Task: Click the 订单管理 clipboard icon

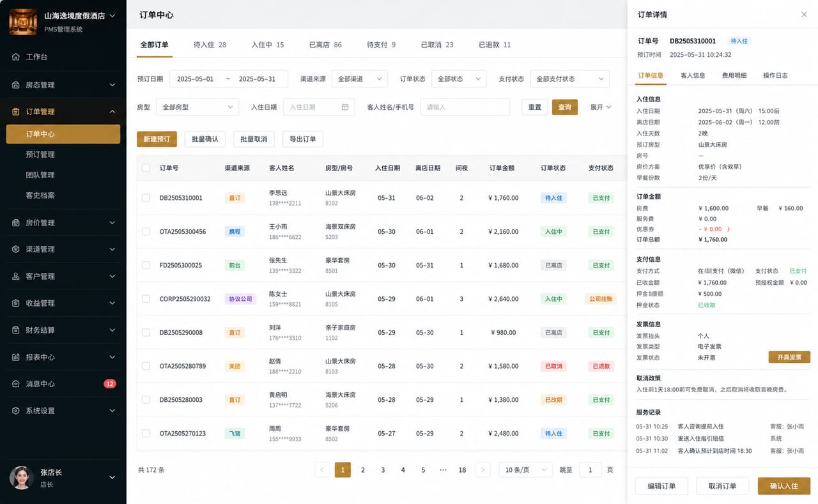Action: click(x=16, y=112)
